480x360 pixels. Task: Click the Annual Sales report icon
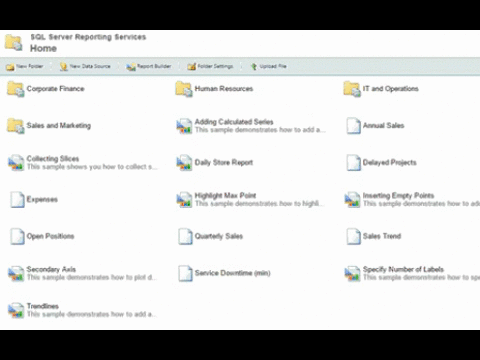353,126
